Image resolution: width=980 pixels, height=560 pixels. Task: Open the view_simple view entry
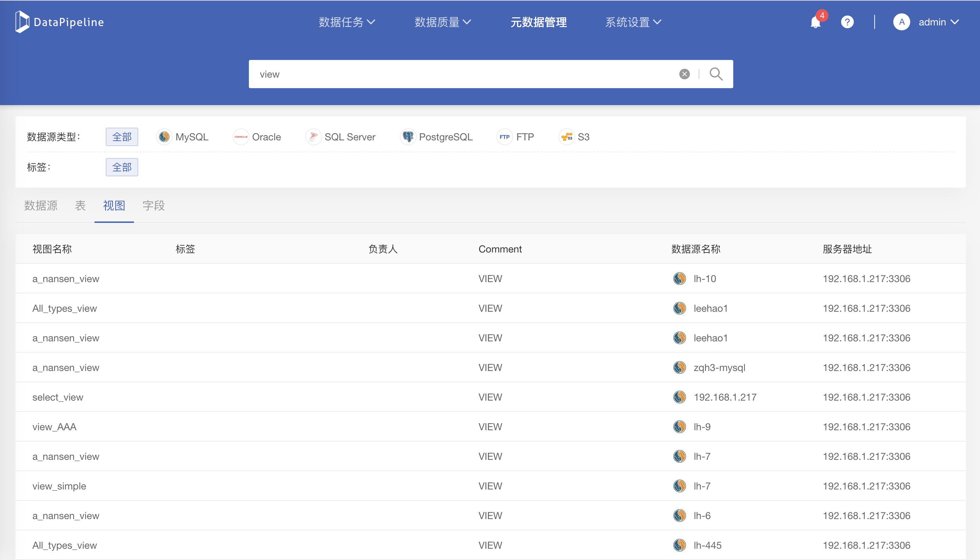click(59, 486)
